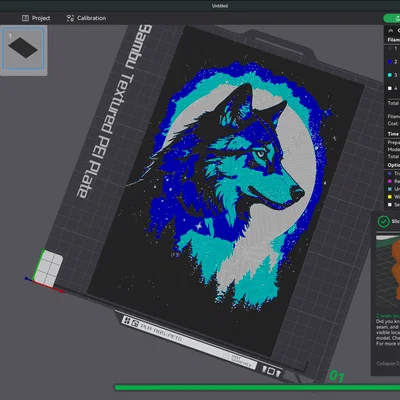Screen dimensions: 400x400
Task: Select the white filament 4 swatch
Action: pos(390,89)
